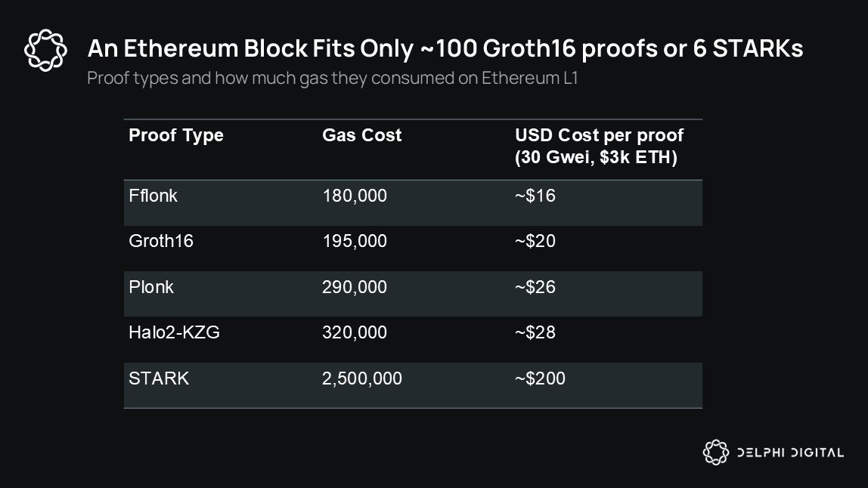Viewport: 868px width, 488px height.
Task: Select the Gas Cost column header
Action: pos(362,135)
